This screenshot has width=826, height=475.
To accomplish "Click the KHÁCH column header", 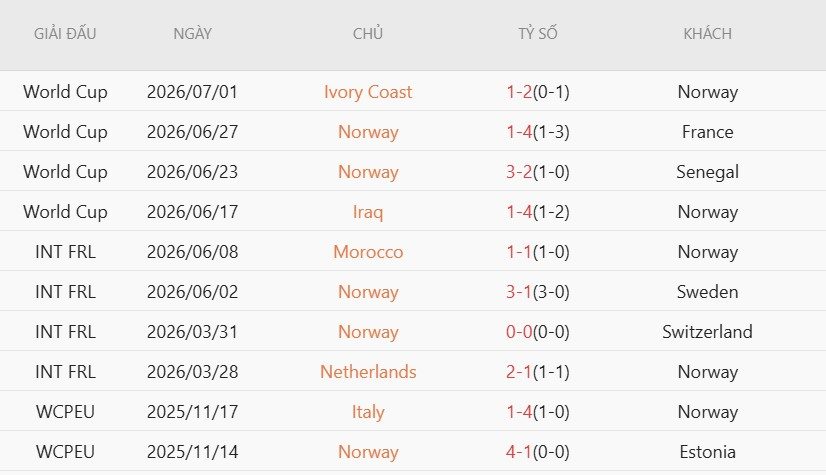I will pos(707,34).
